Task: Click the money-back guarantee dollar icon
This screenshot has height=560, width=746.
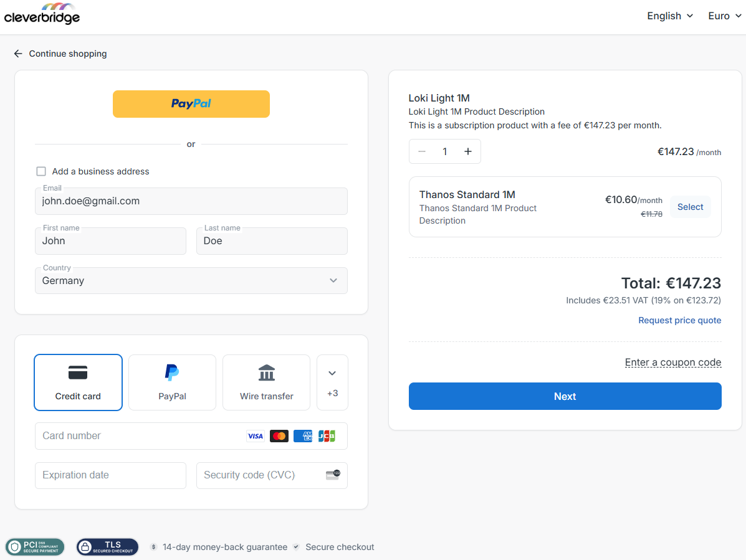Action: click(153, 547)
